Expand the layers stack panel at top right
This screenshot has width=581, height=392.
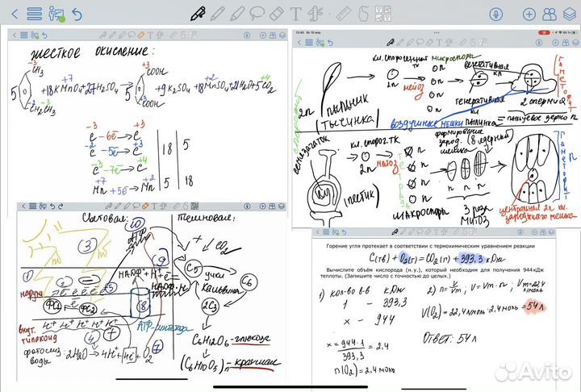click(570, 14)
